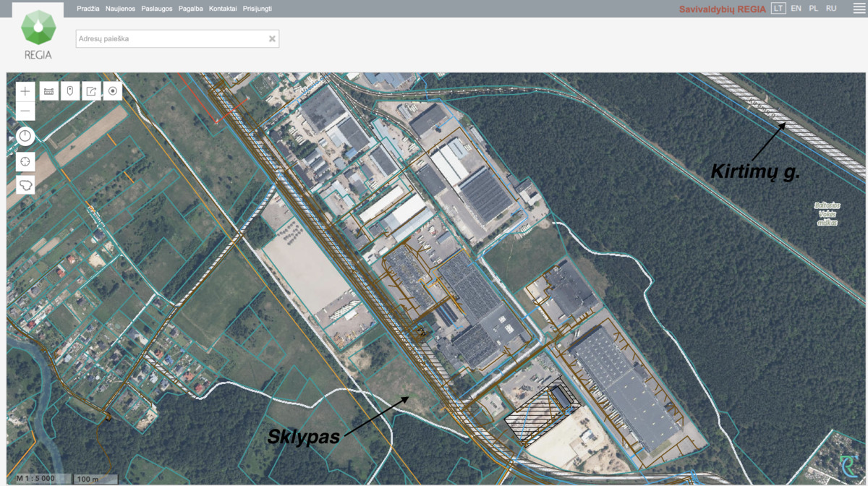The image size is (868, 486).
Task: Open the Prisijungti login link
Action: [258, 9]
